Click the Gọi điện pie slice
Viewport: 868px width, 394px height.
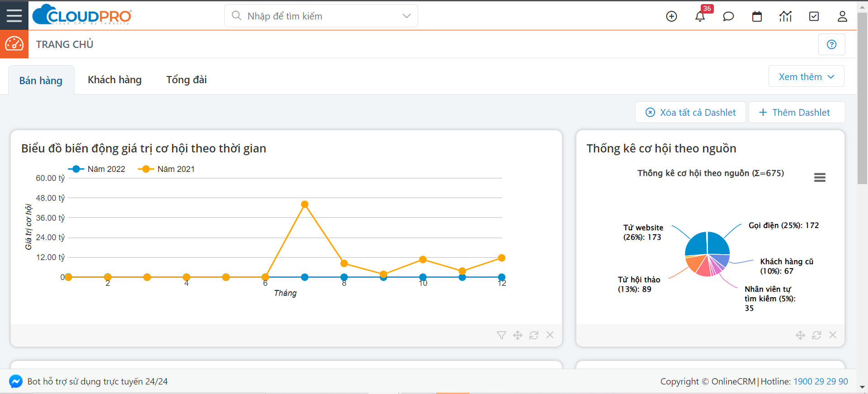click(x=718, y=243)
